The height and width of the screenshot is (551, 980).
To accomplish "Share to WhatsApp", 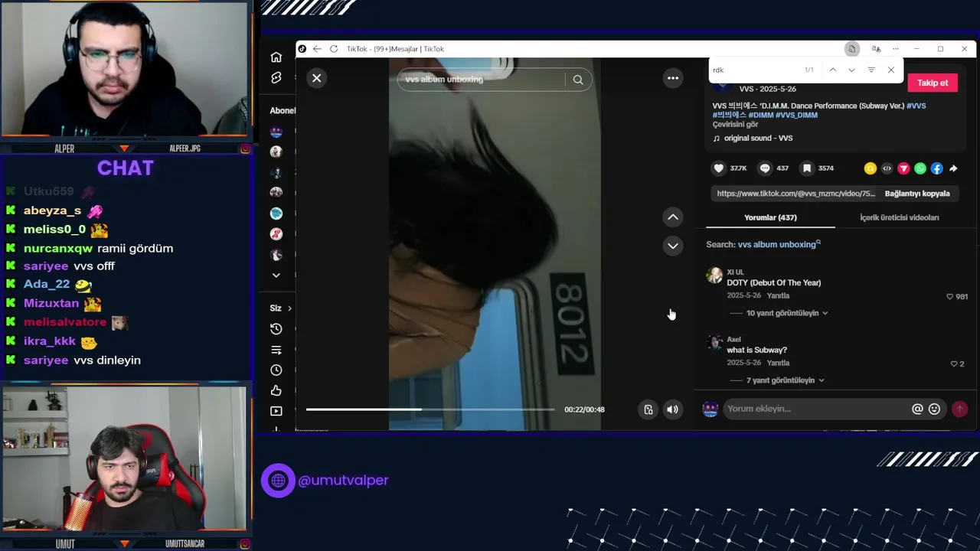I will (920, 168).
